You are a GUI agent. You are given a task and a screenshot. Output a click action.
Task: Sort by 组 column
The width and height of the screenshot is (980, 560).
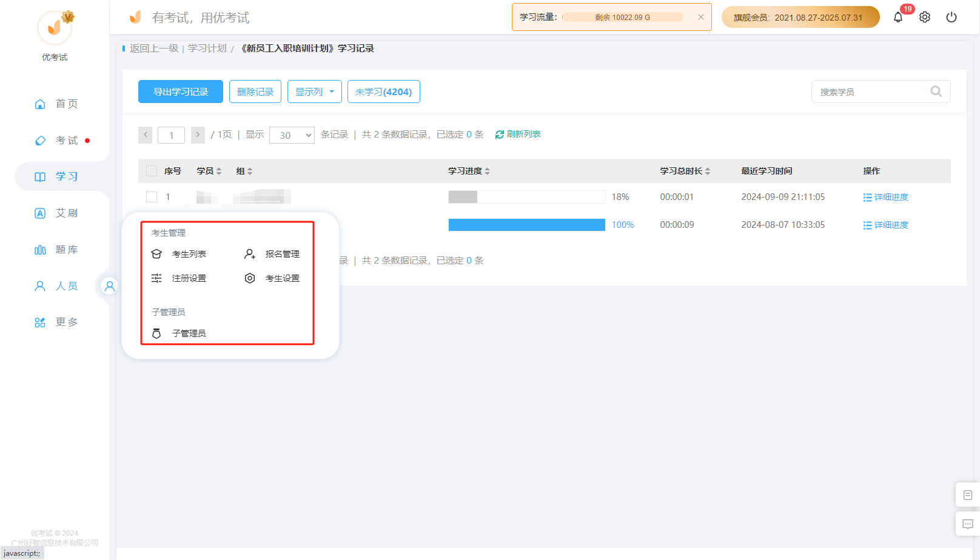click(x=244, y=171)
